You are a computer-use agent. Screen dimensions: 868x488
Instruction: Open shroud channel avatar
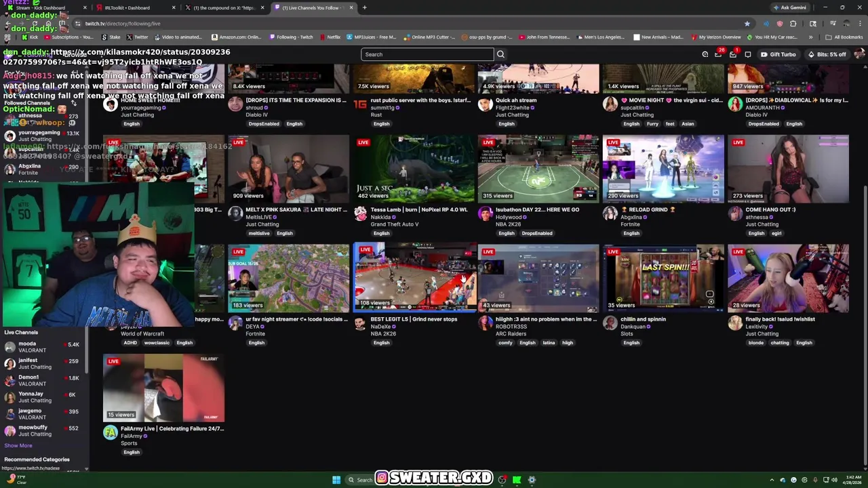click(235, 104)
